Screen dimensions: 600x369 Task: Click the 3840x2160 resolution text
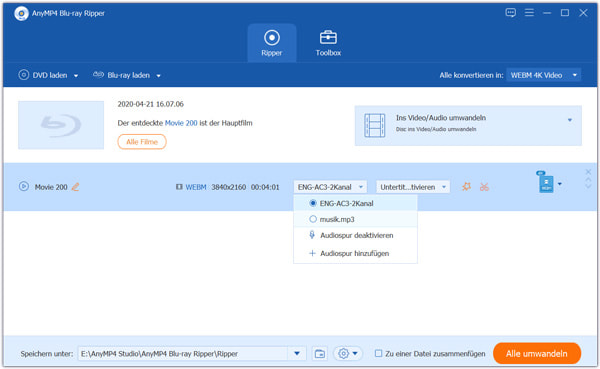click(x=228, y=187)
